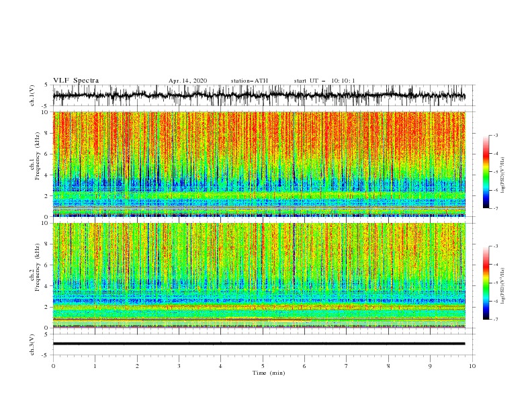
Task: Click time axis tick label "10" at bottom right
Action: point(472,366)
